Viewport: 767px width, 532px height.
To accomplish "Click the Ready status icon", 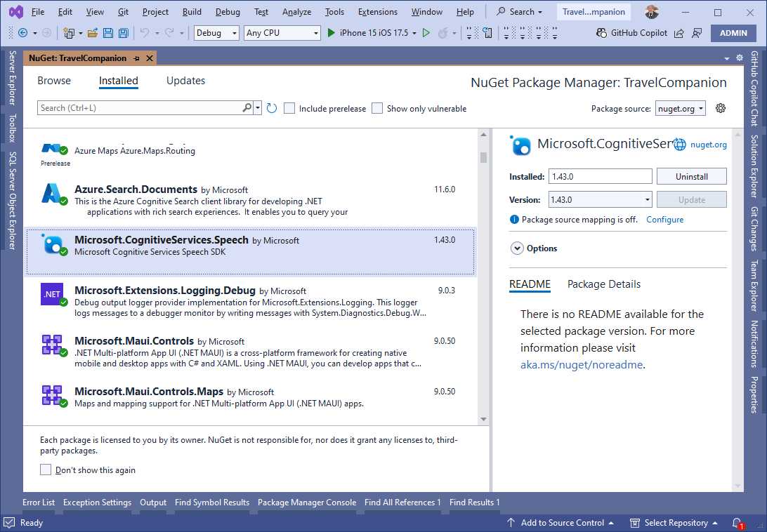I will [x=9, y=523].
